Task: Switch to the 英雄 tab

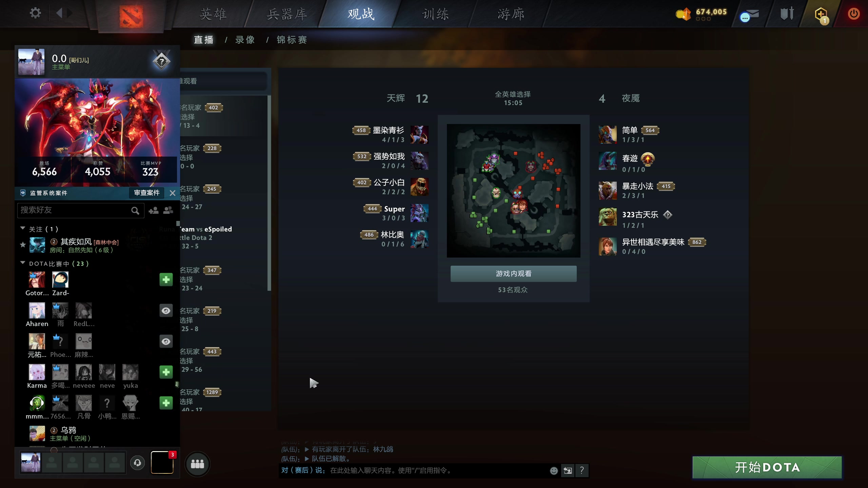Action: [x=213, y=14]
